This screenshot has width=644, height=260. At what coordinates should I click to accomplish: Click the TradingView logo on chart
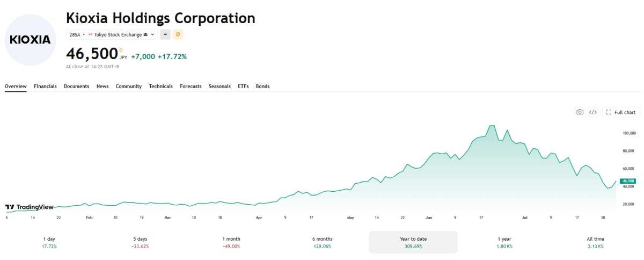point(30,207)
